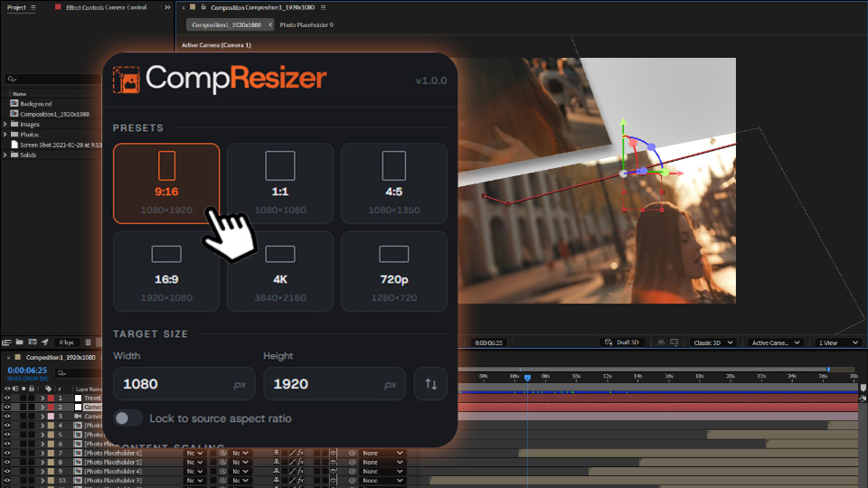Image resolution: width=868 pixels, height=488 pixels.
Task: Click the fx switch on Photo Placeholder 6 row
Action: coord(300,453)
